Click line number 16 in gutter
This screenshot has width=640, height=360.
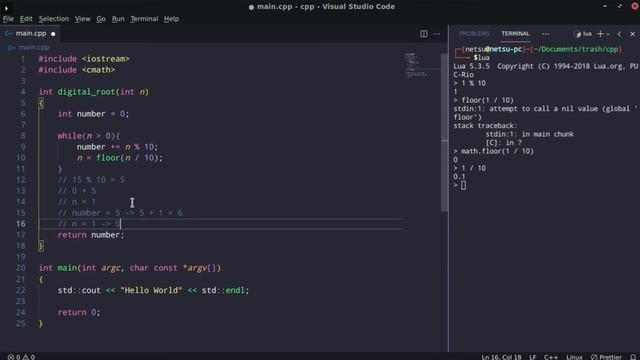21,224
